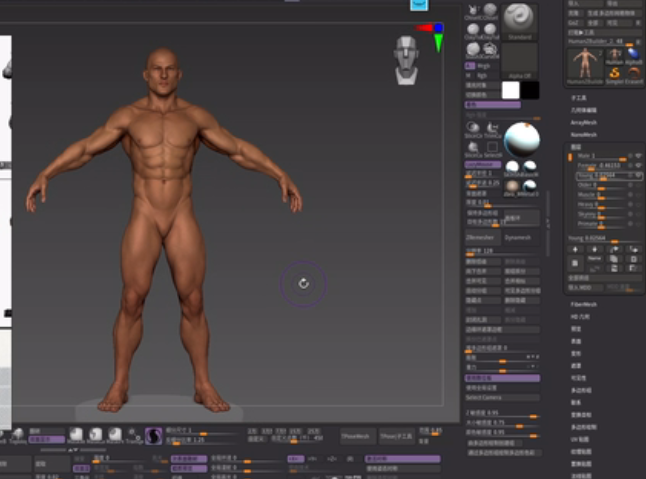Click the Human2Builder tool name slider

[601, 42]
